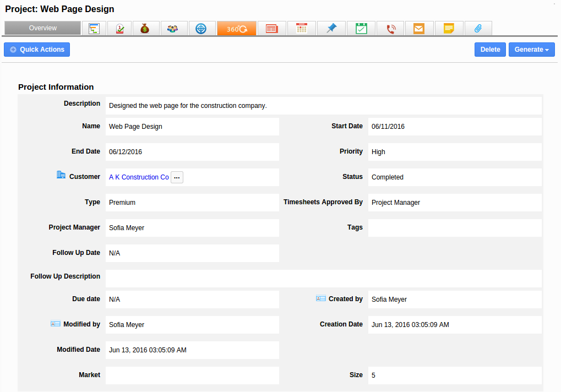Click the Type value Premium
This screenshot has height=392, width=561.
(x=122, y=203)
